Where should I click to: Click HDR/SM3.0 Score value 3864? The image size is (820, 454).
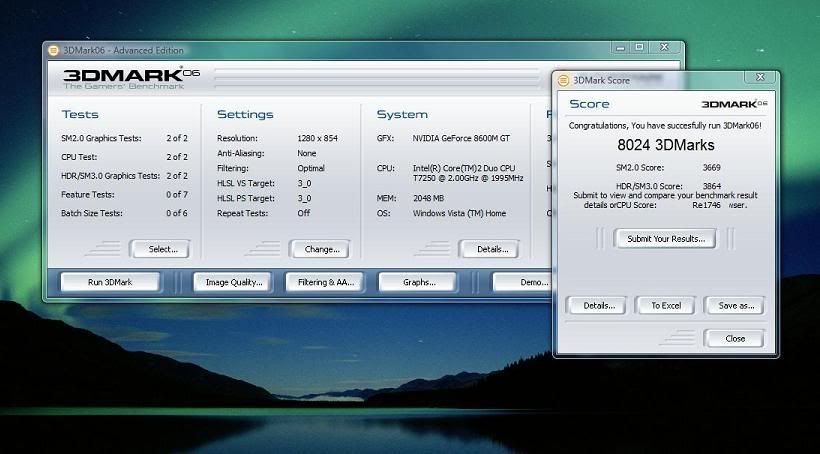(711, 186)
